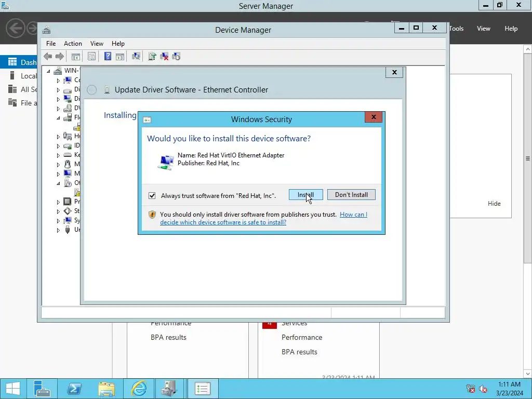Select the warning device under Floppy controllers
Viewport: 532px width, 399px height.
click(x=77, y=127)
